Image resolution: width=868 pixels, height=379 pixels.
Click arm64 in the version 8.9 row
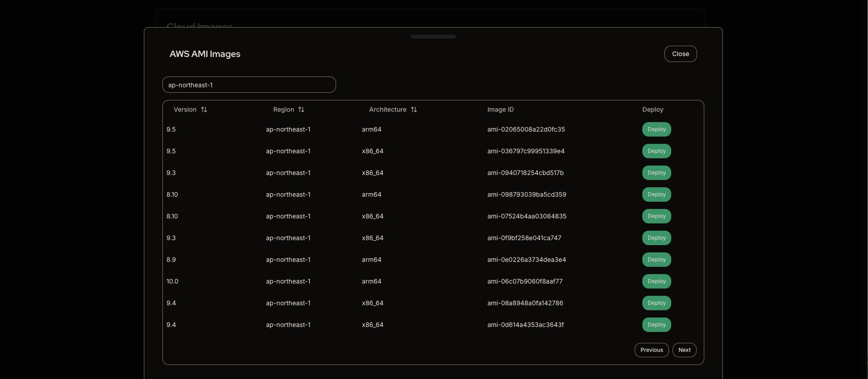(x=371, y=260)
